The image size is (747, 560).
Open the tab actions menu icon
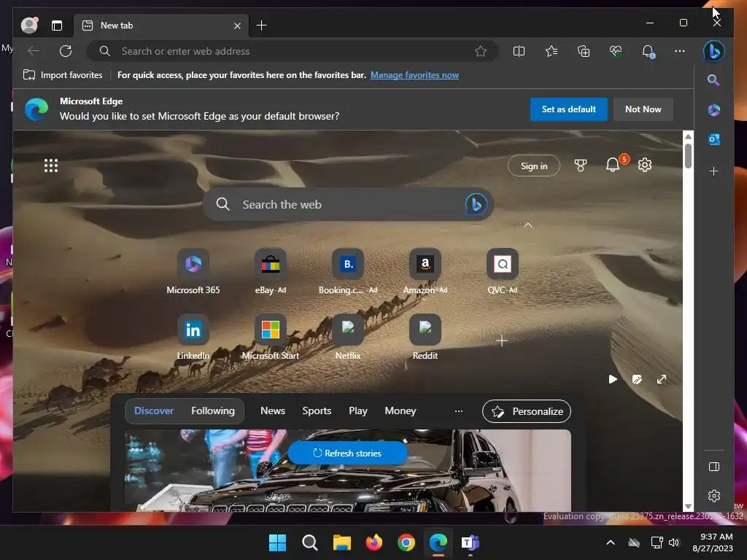[x=57, y=26]
